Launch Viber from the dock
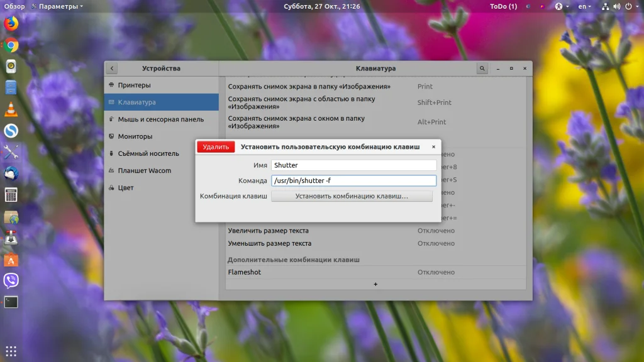Viewport: 644px width, 362px height. click(11, 281)
